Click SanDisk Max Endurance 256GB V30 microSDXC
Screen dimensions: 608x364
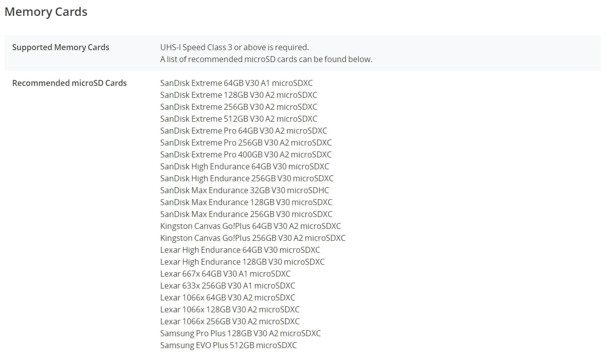tap(246, 214)
